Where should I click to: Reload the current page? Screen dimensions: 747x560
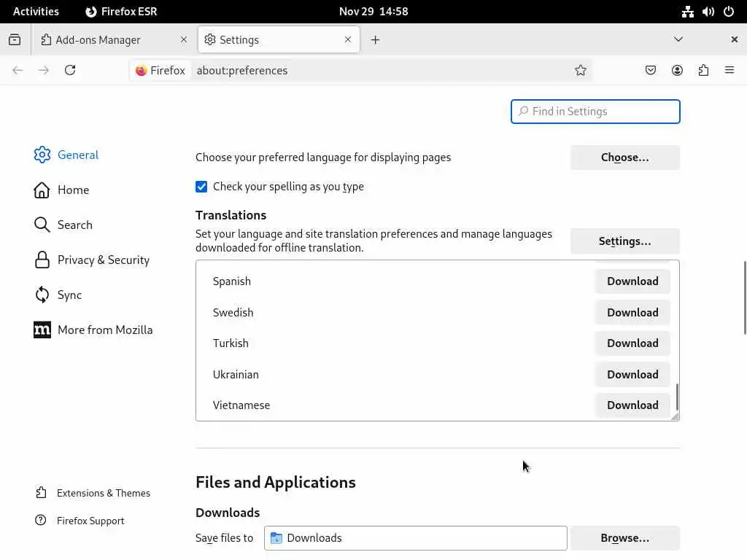(x=70, y=70)
